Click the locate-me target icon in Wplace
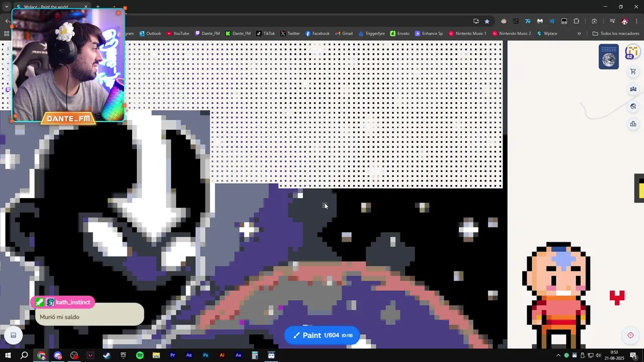 (630, 335)
